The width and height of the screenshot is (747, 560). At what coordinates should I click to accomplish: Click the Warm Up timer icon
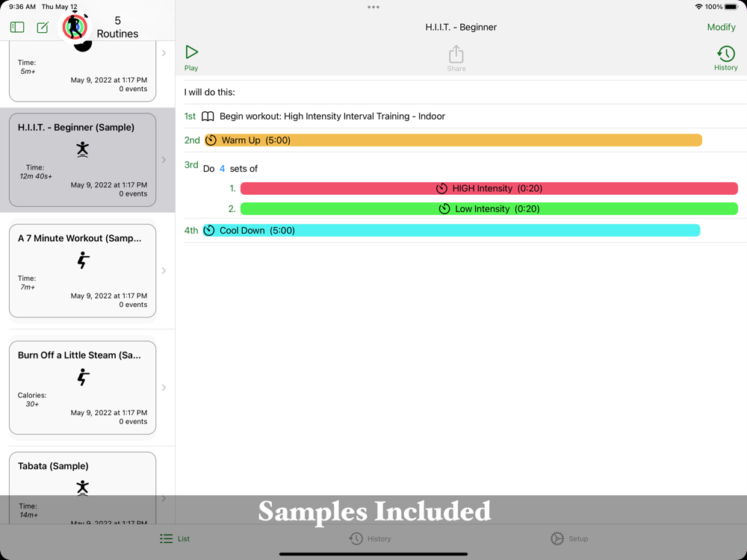click(211, 140)
